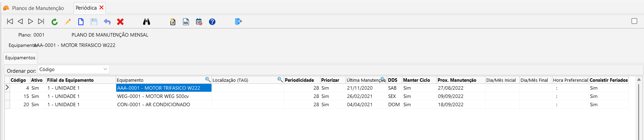Viewport: 644px width, 140px height.
Task: Create a new record with the blank page icon
Action: pyautogui.click(x=81, y=22)
